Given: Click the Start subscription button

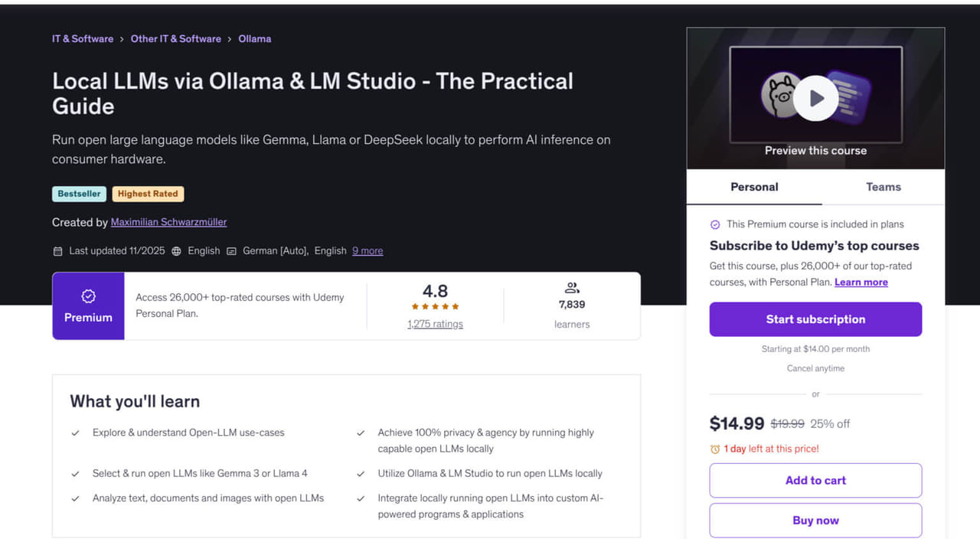Looking at the screenshot, I should [x=815, y=319].
